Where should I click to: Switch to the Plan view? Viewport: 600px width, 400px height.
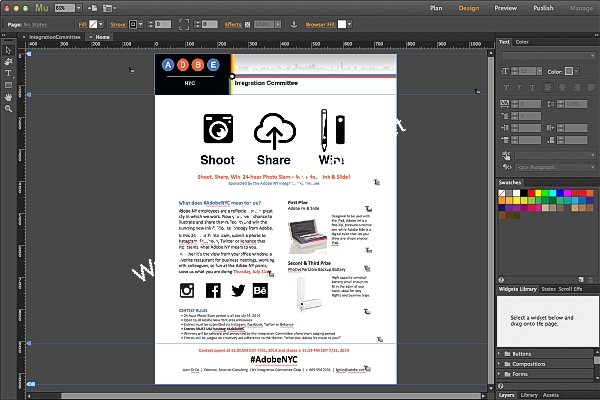pyautogui.click(x=436, y=8)
